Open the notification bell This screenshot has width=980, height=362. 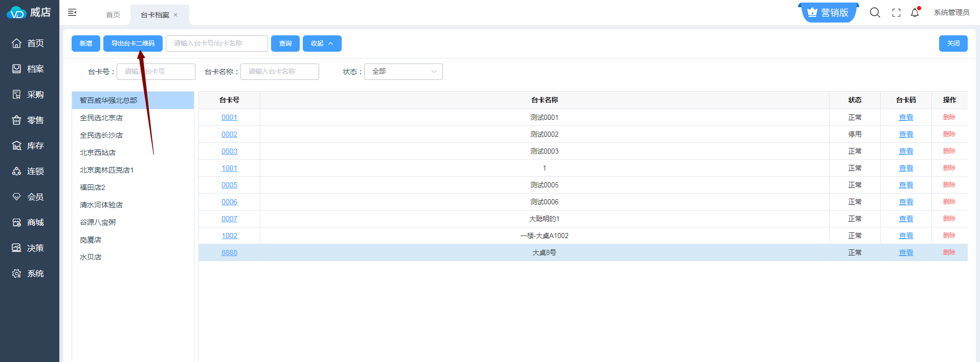[x=915, y=13]
